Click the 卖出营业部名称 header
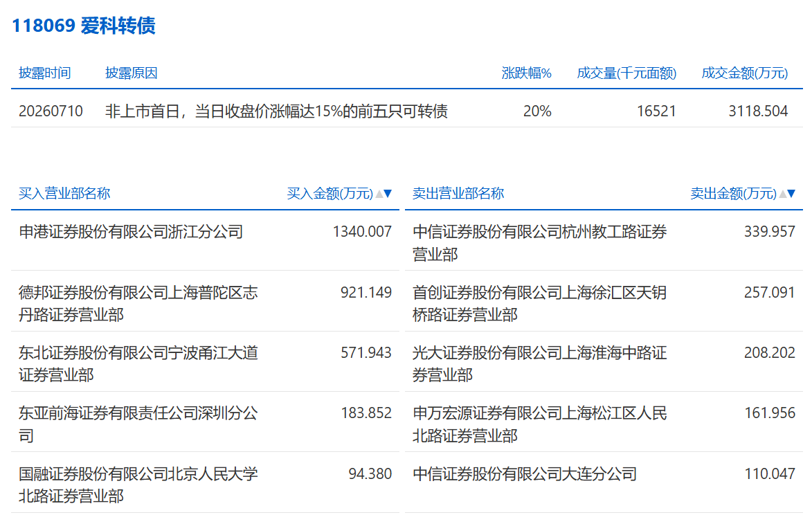The height and width of the screenshot is (515, 812). pos(458,194)
